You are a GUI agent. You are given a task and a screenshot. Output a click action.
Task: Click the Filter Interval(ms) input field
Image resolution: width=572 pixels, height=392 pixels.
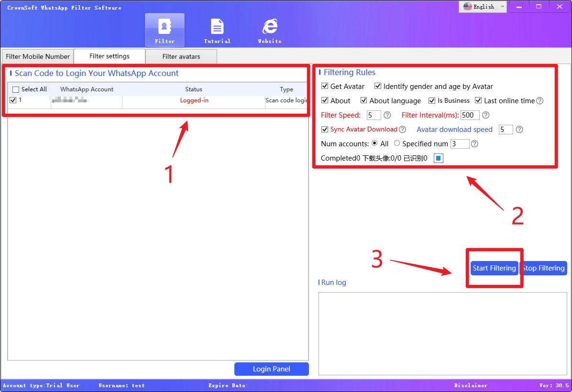470,115
